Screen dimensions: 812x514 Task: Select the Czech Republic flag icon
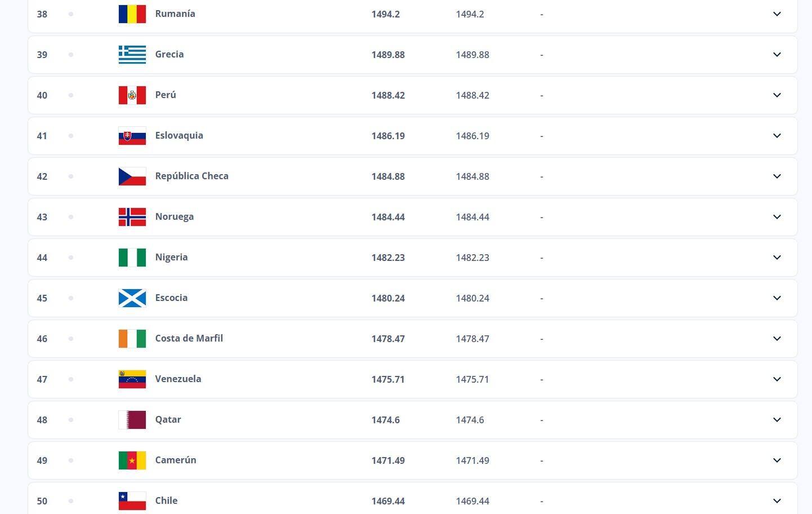click(x=132, y=176)
